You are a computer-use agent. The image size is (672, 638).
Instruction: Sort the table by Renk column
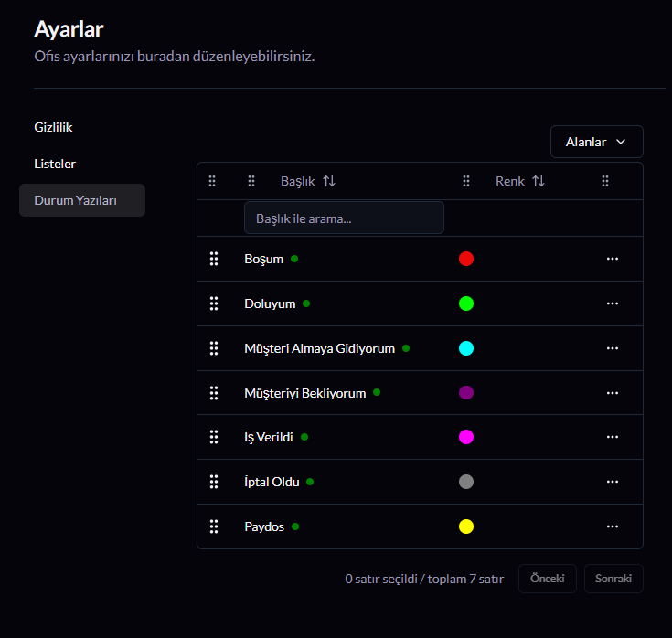[520, 181]
